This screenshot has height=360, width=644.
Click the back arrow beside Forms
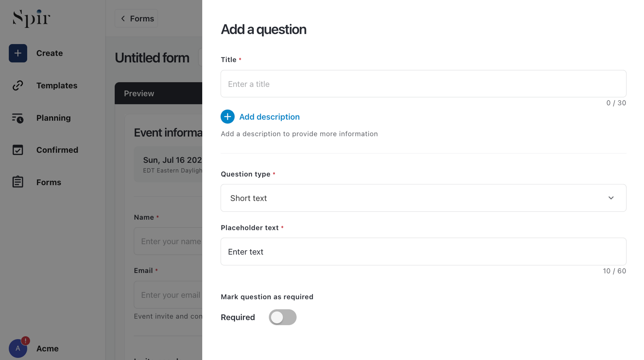[x=123, y=19]
